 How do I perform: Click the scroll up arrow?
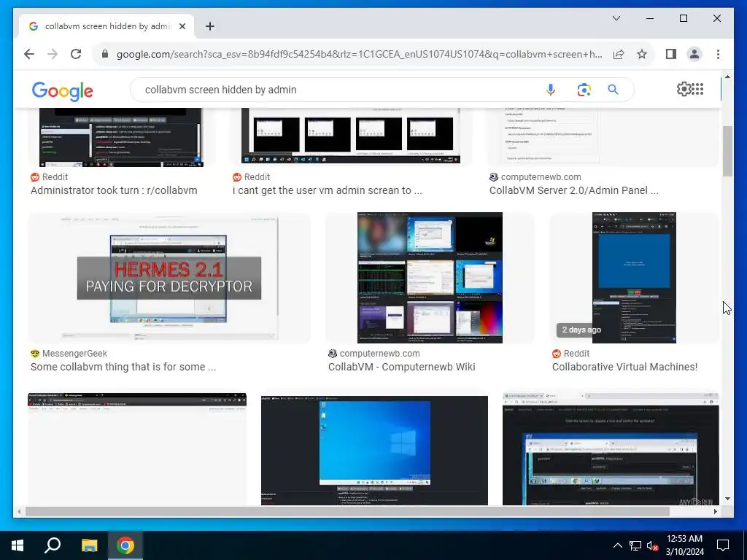[x=727, y=77]
